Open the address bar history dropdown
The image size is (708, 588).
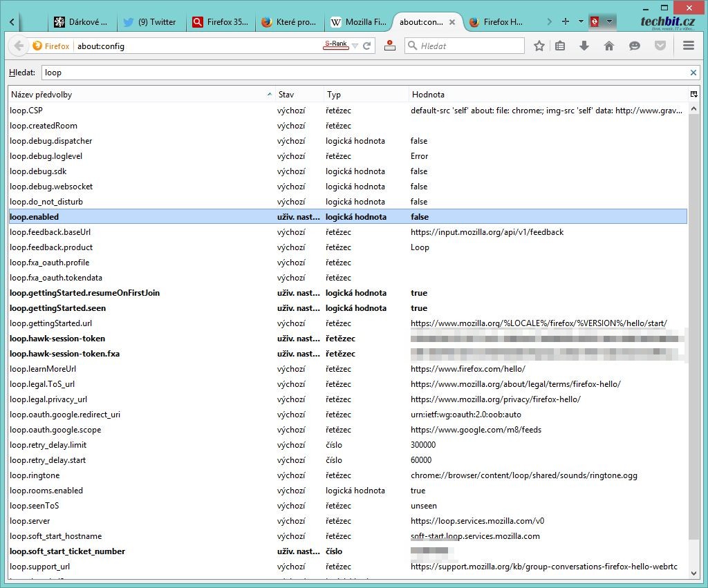pos(355,46)
